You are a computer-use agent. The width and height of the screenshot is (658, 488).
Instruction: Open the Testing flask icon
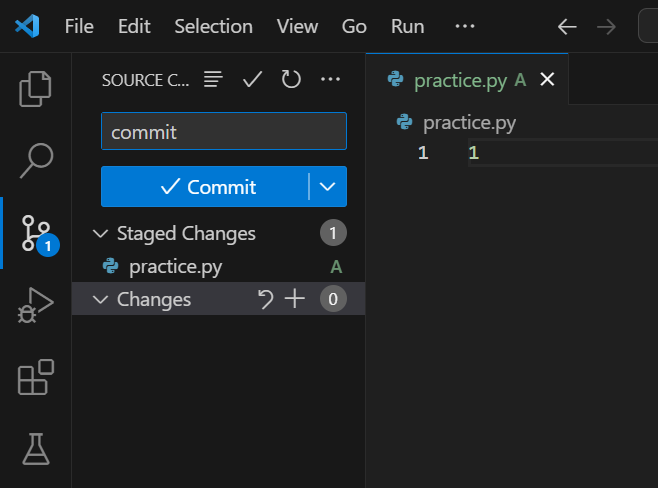36,449
